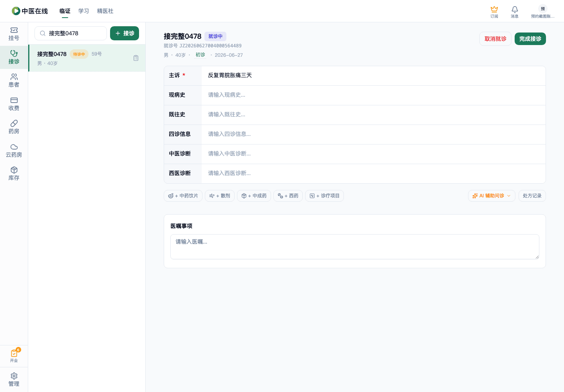Open the 收费 billing sidebar item
The image size is (564, 392).
click(x=14, y=104)
